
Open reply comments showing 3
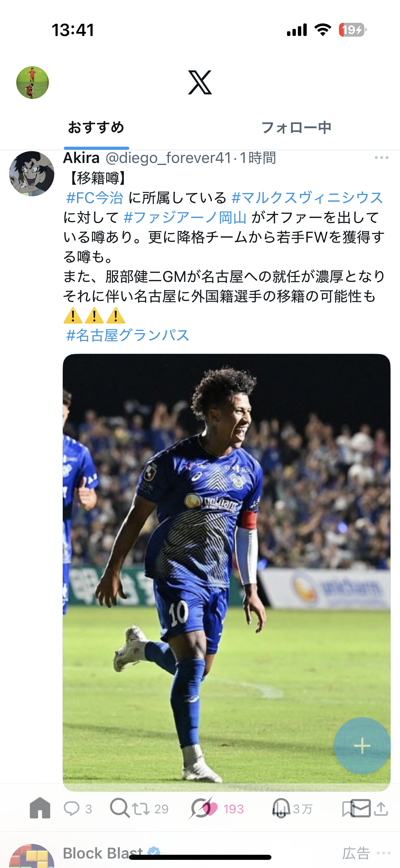(x=78, y=809)
